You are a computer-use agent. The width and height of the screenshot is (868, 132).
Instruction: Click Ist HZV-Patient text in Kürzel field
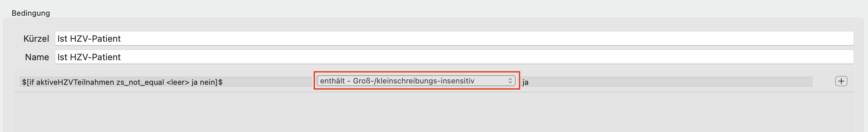point(89,39)
